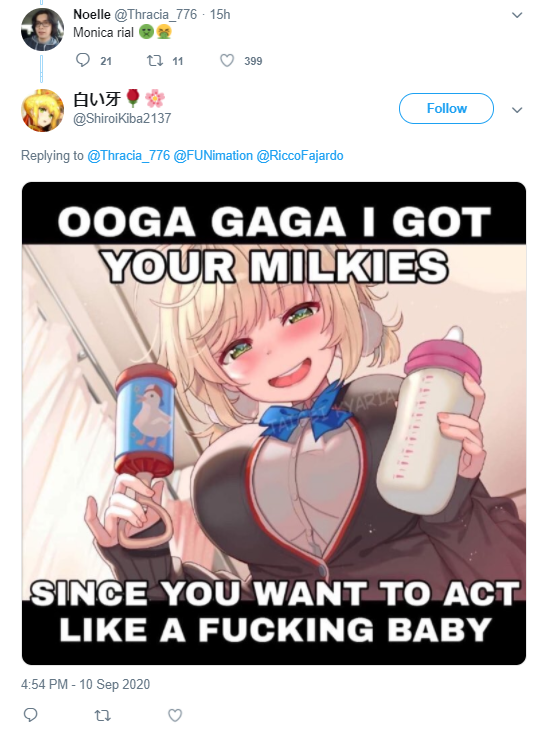Image resolution: width=547 pixels, height=744 pixels.
Task: Open the @Thracia_776 mention link
Action: click(128, 156)
